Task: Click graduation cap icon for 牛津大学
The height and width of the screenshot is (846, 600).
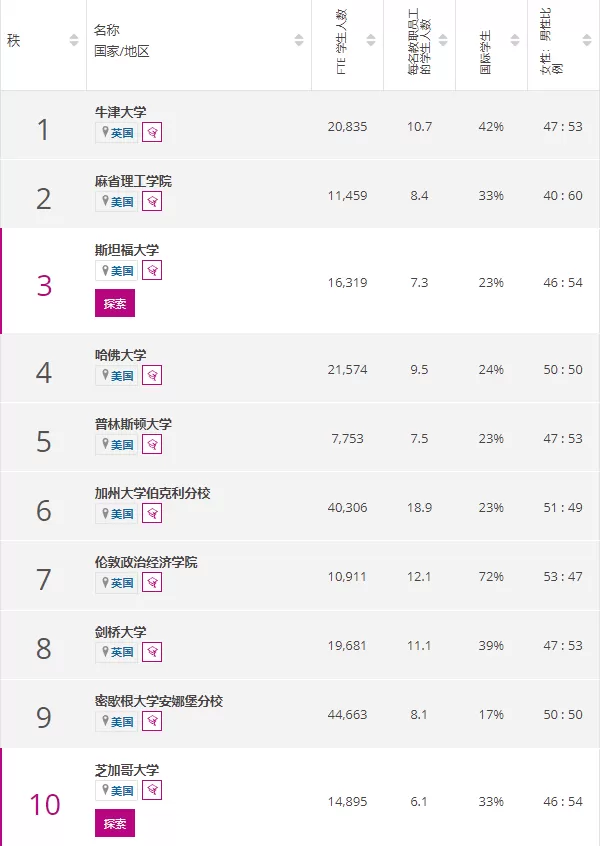Action: coord(152,132)
